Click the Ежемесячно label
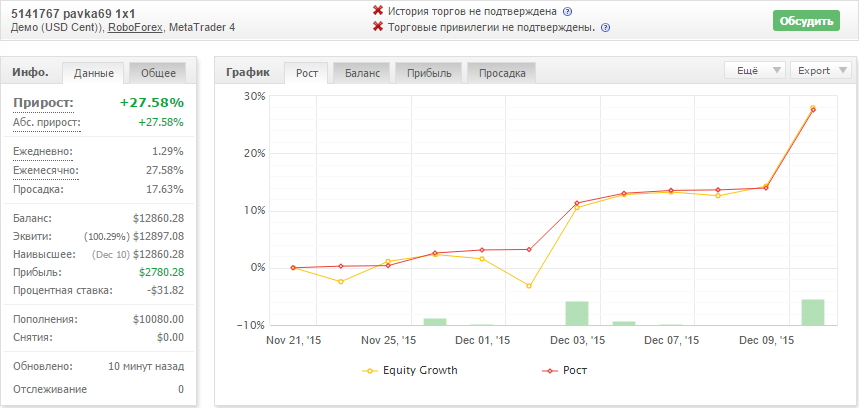859x408 pixels. pos(45,171)
